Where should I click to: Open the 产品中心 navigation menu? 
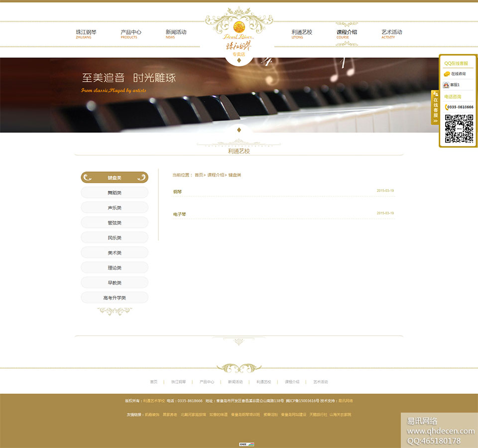point(130,34)
